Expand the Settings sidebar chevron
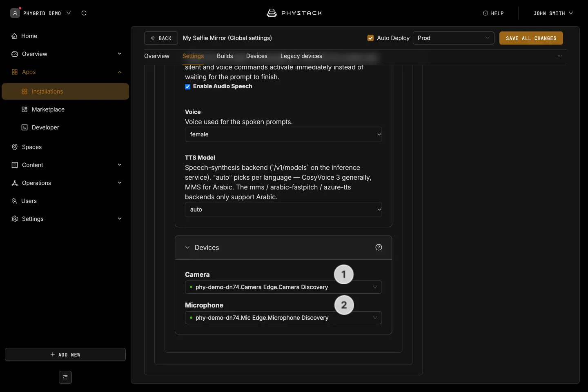Image resolution: width=588 pixels, height=392 pixels. [x=120, y=219]
